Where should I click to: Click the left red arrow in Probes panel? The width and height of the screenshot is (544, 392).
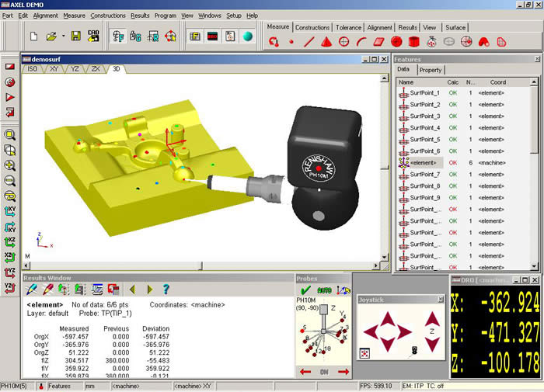(305, 372)
